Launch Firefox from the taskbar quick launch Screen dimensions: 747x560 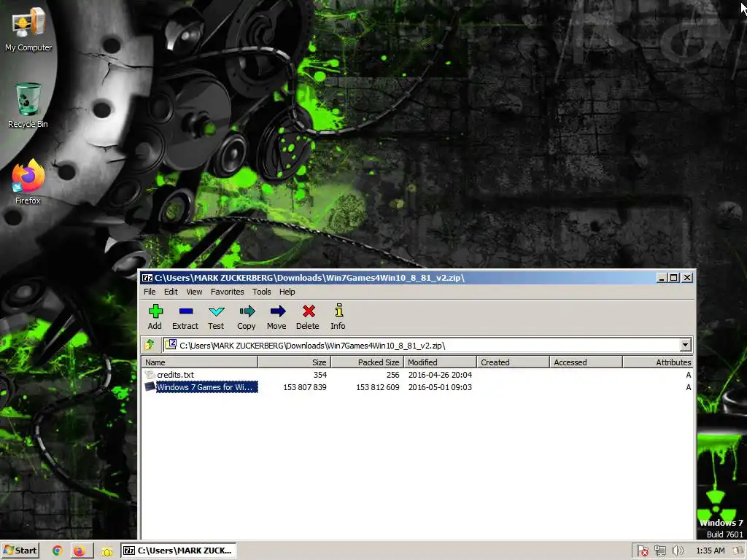point(79,551)
